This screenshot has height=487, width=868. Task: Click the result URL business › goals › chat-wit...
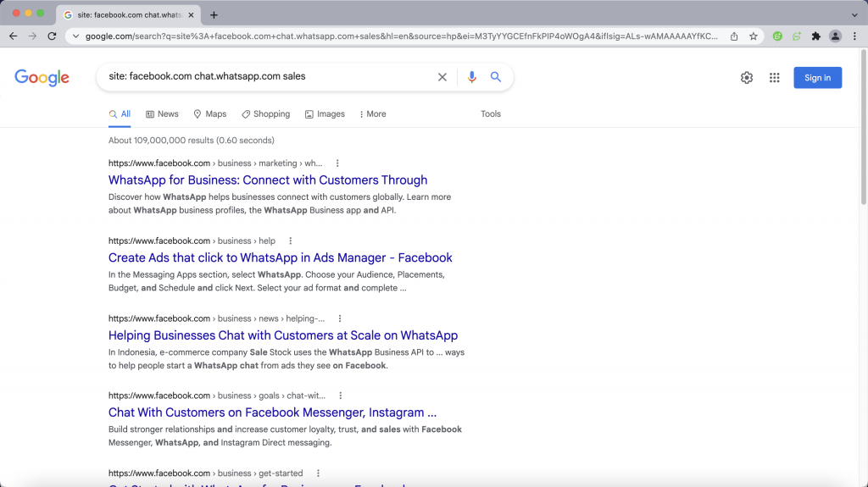(x=217, y=396)
